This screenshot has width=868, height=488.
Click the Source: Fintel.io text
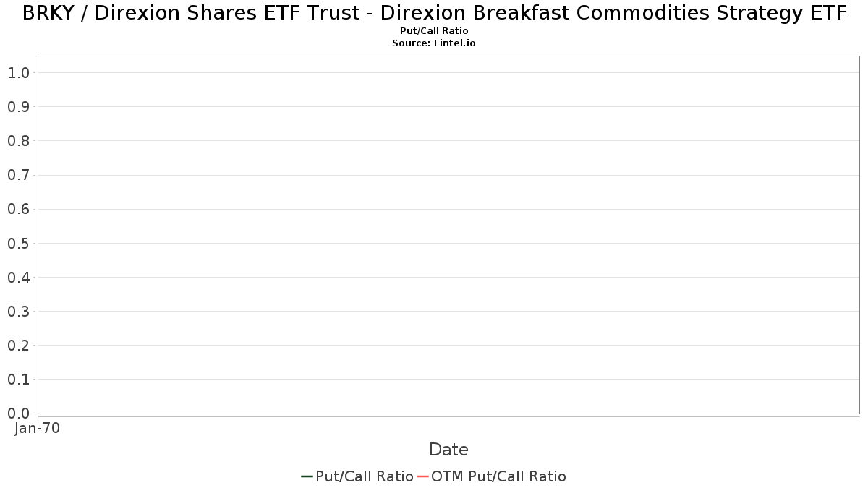pyautogui.click(x=434, y=43)
